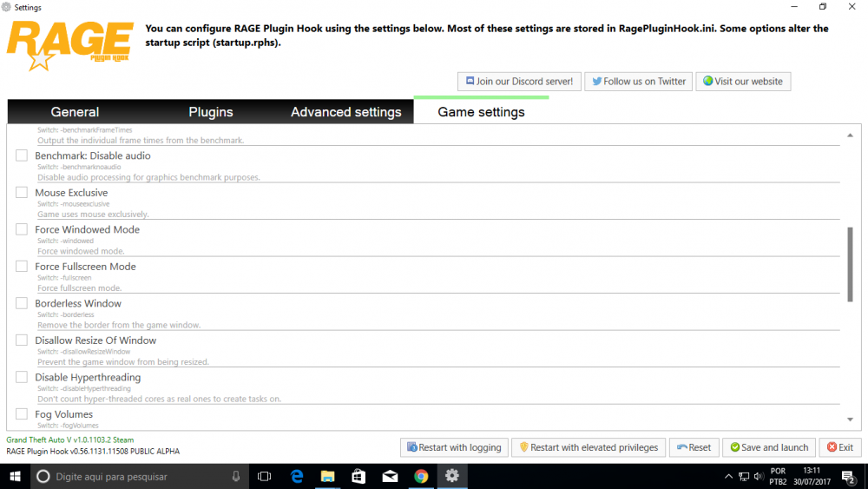
Task: Toggle Mouse Exclusive checkbox
Action: (22, 193)
